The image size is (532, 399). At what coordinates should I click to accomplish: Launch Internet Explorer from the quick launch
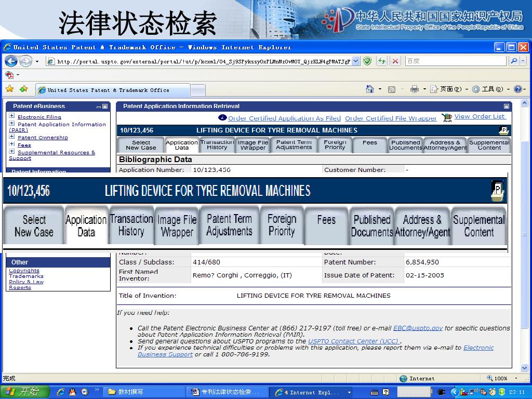point(61,392)
